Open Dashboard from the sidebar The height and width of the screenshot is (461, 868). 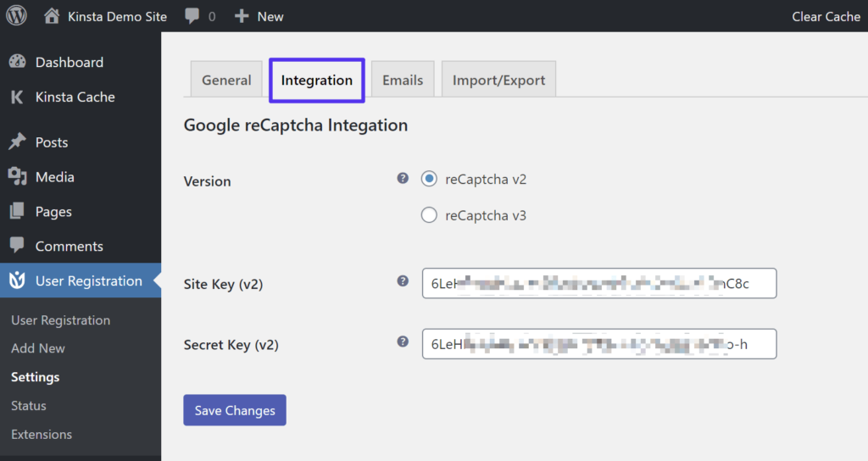69,62
